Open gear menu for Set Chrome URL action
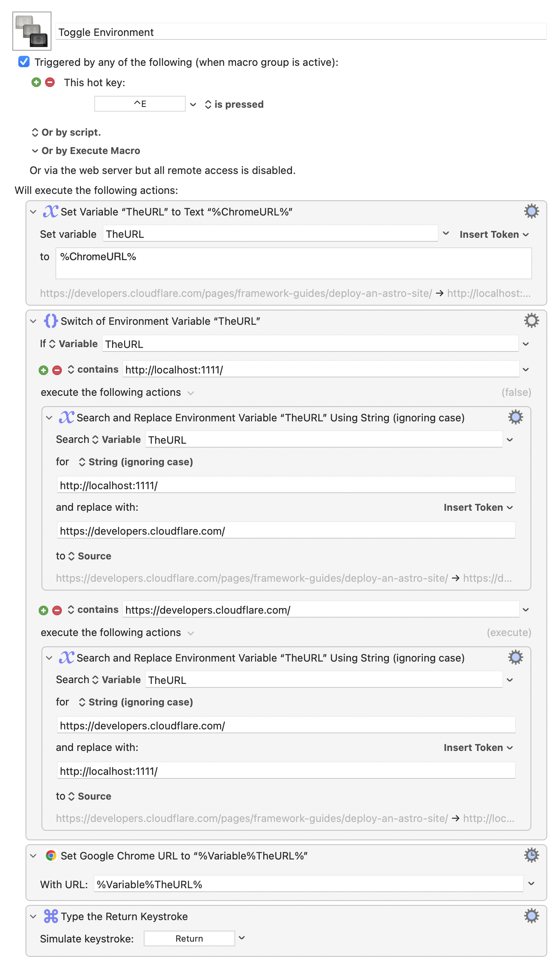The image size is (560, 964). (531, 855)
